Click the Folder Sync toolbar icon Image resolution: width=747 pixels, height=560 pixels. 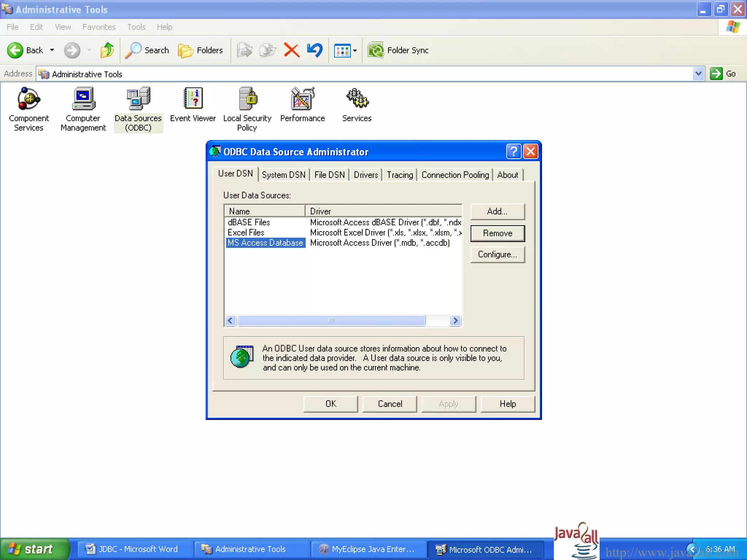tap(376, 50)
